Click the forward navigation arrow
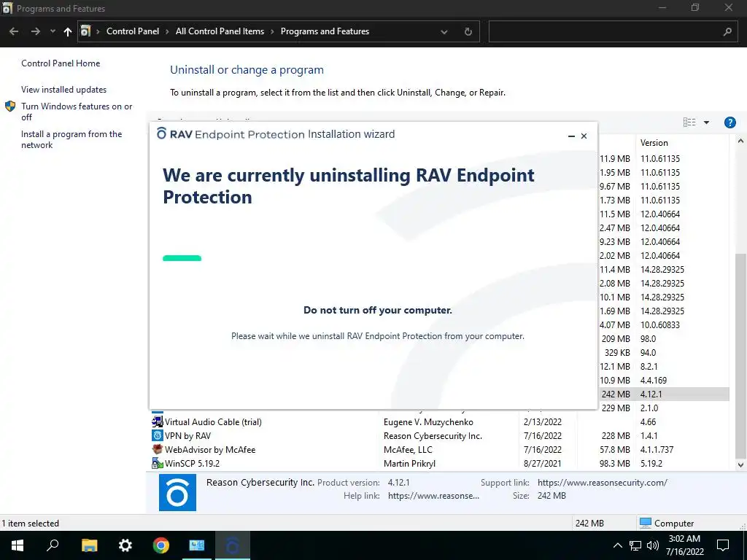747x560 pixels. [35, 31]
